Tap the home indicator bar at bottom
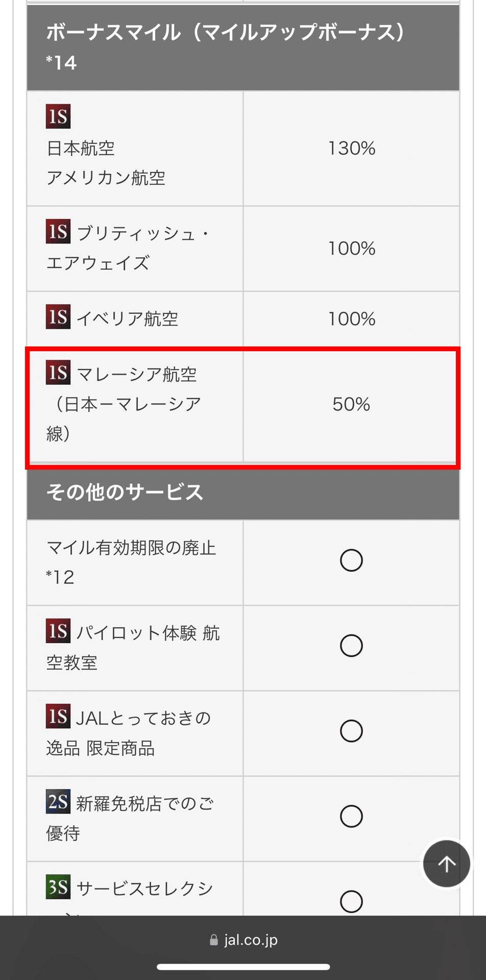Screen dimensions: 486x980 (243, 967)
